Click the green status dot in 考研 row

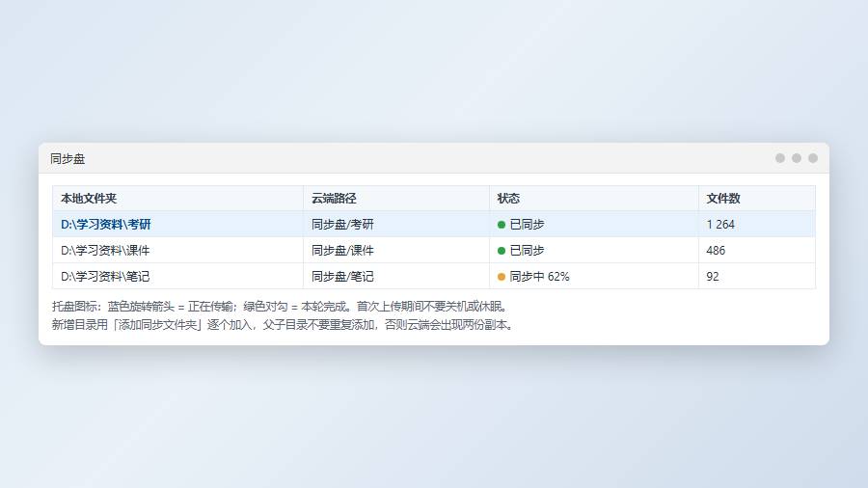coord(502,225)
